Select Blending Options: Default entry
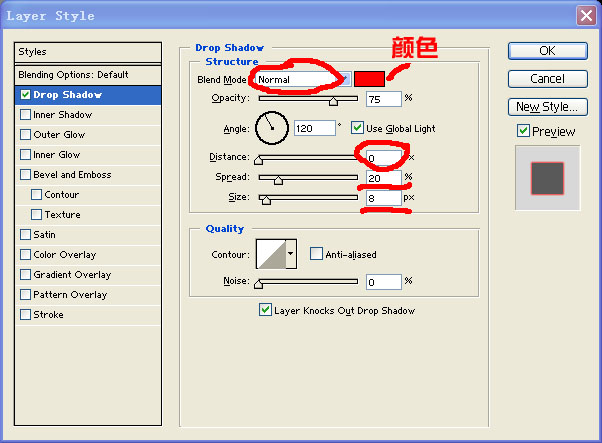The width and height of the screenshot is (602, 443). pos(88,75)
